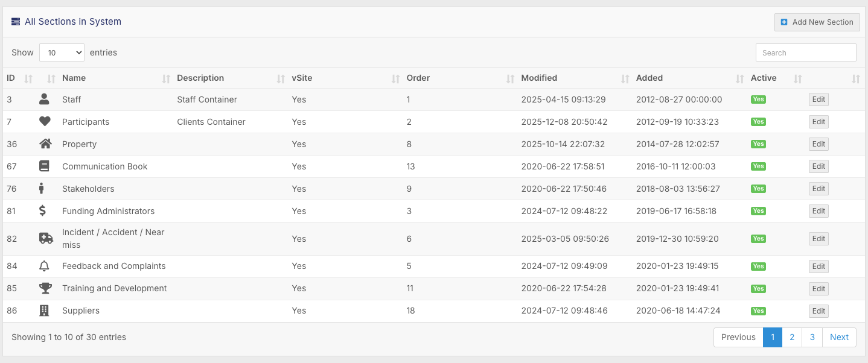868x363 pixels.
Task: Go to page 2 of results
Action: pos(792,337)
